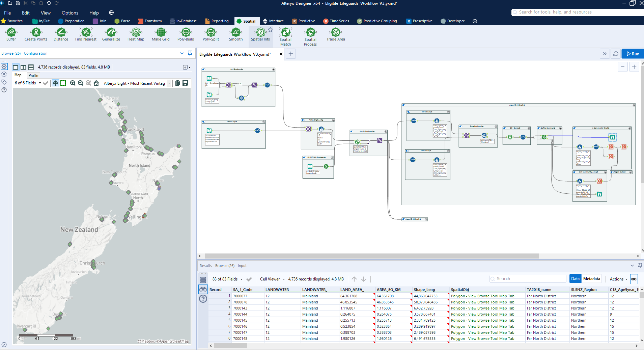Select the Generalize tool

click(111, 34)
